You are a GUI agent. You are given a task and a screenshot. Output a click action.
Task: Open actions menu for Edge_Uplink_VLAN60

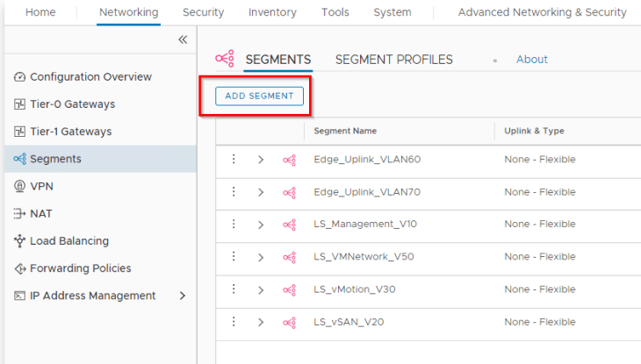point(234,160)
